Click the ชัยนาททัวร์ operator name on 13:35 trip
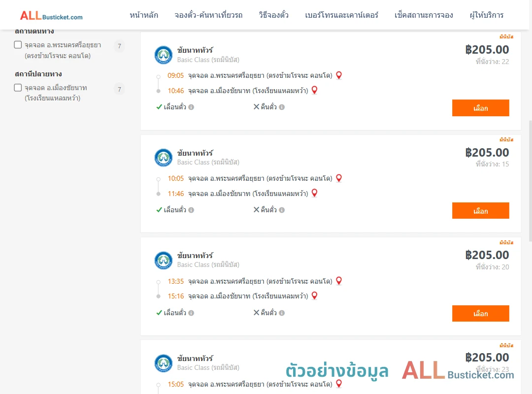Image resolution: width=532 pixels, height=394 pixels. click(x=195, y=256)
